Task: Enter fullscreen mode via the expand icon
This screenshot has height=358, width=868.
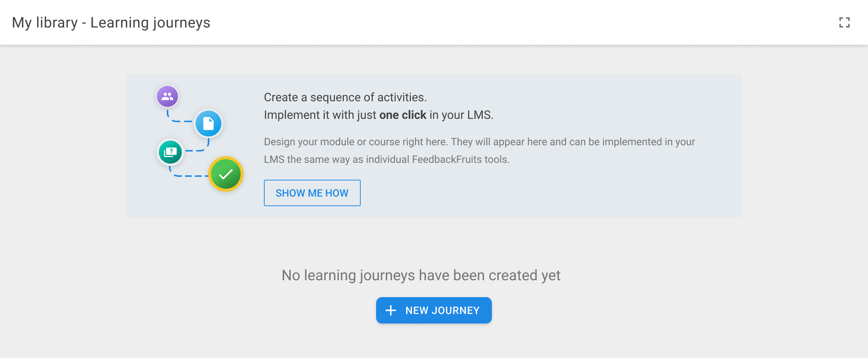Action: click(845, 23)
